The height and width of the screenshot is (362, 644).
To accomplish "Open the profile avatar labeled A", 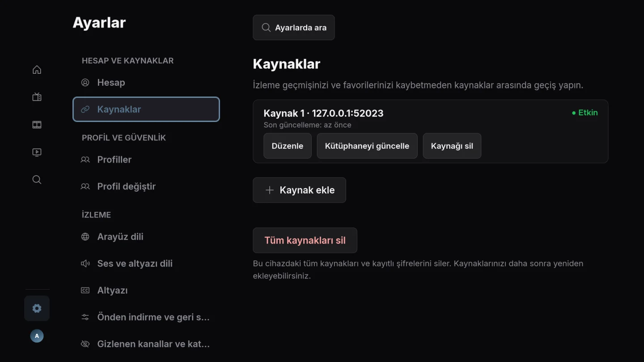I will [37, 336].
